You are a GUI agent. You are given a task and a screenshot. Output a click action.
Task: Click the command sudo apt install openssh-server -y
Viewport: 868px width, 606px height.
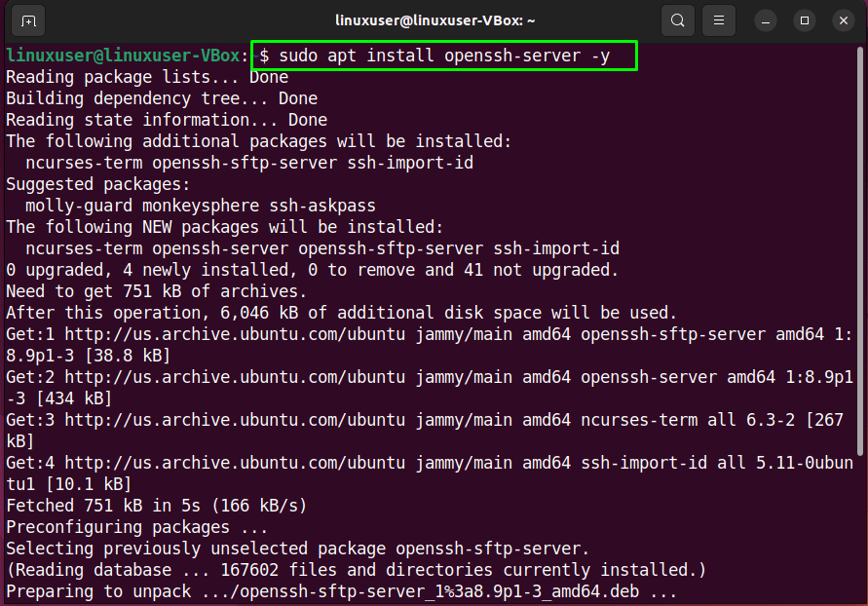pyautogui.click(x=444, y=56)
